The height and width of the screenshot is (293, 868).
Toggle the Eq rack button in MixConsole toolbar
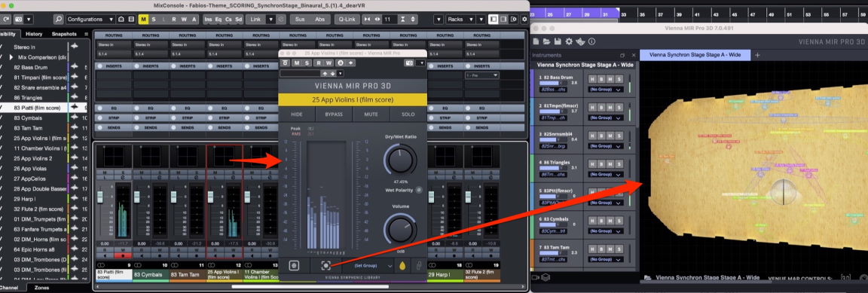click(219, 20)
